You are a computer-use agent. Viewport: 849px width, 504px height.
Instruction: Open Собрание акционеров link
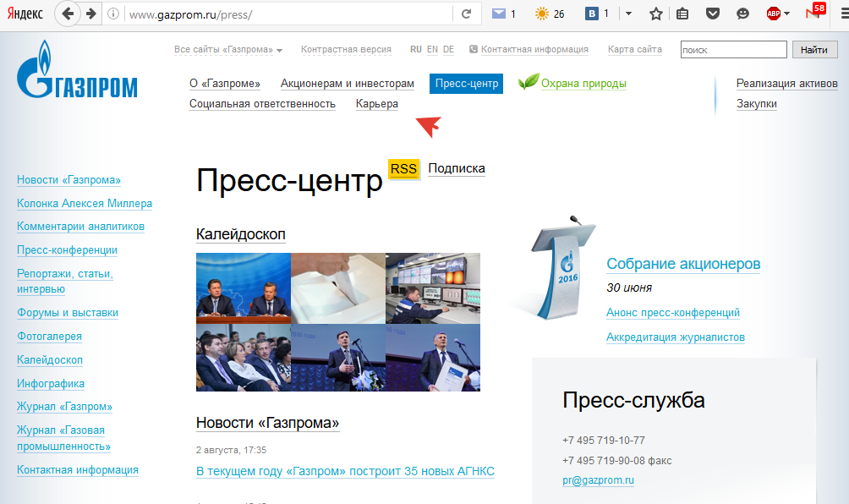click(x=683, y=264)
